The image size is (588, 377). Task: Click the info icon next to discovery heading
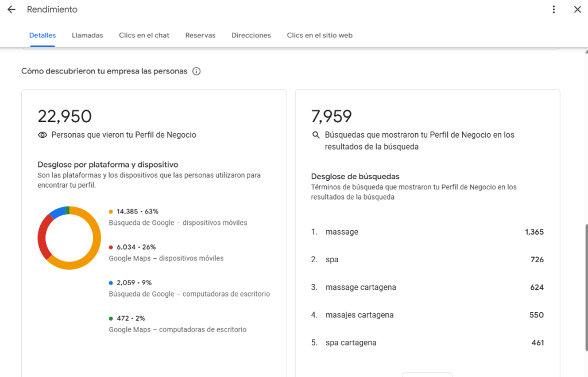coord(196,71)
